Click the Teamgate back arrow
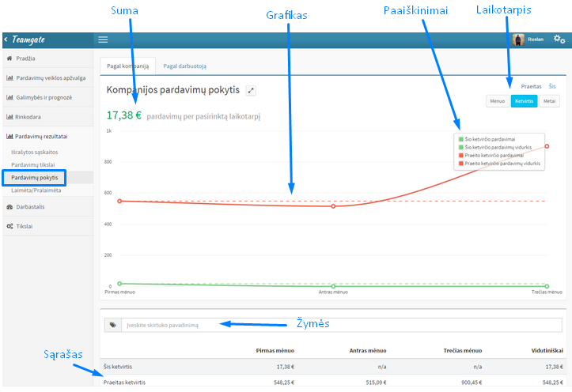The width and height of the screenshot is (572, 392). 6,39
